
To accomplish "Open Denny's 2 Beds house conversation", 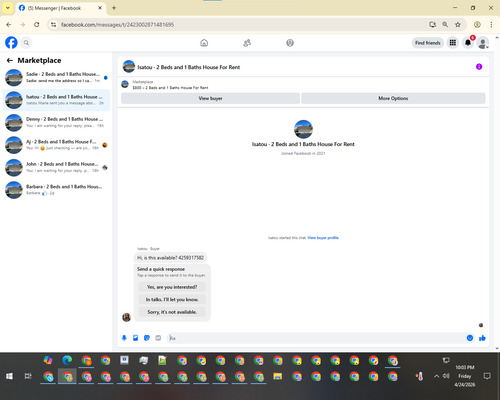I will click(x=56, y=122).
